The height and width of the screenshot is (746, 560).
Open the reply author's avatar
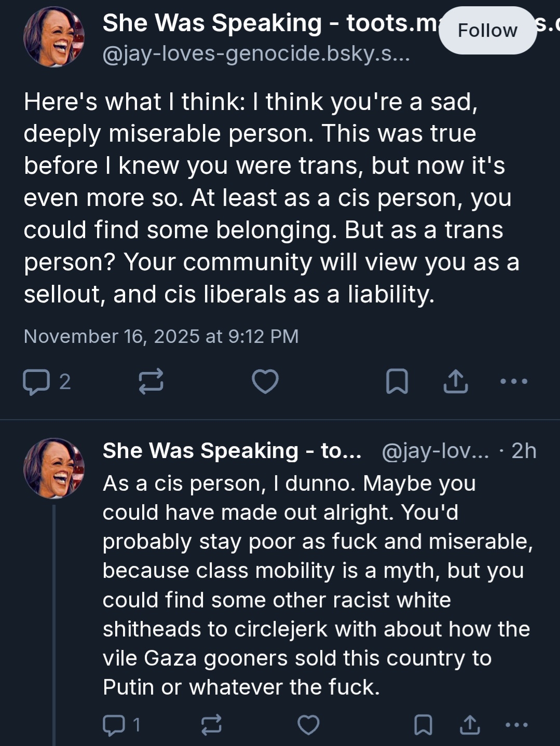click(53, 468)
